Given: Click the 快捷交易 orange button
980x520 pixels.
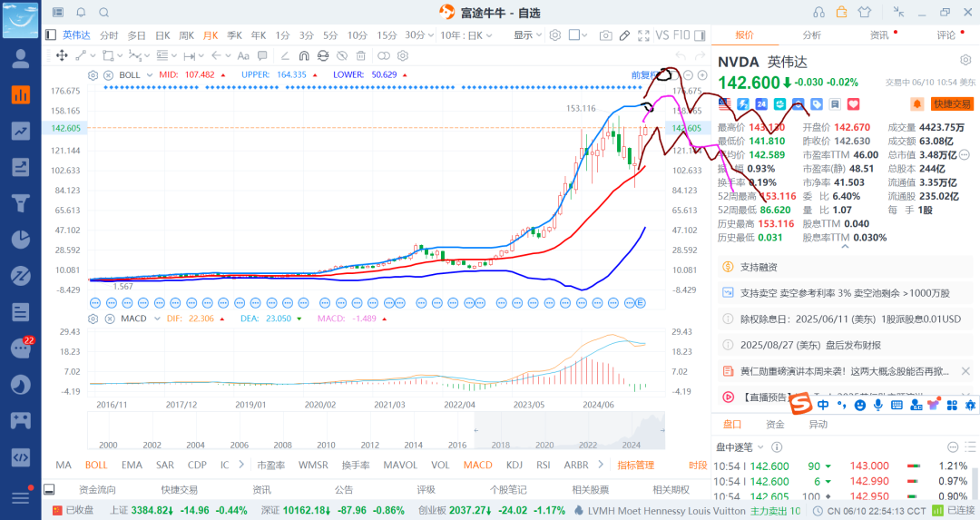Looking at the screenshot, I should 953,104.
